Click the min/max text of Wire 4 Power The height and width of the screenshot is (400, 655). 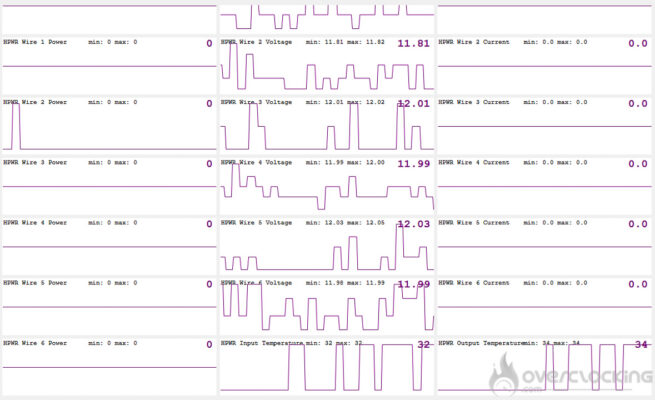(x=113, y=223)
